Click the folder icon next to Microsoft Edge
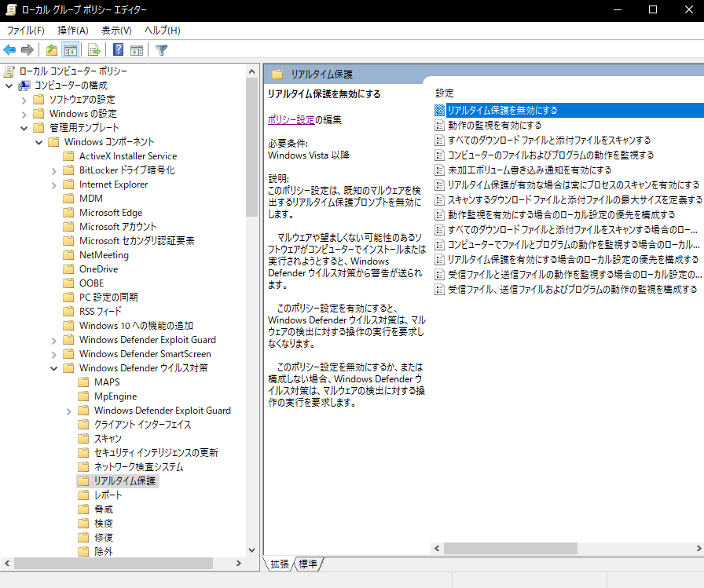This screenshot has height=588, width=704. click(x=68, y=213)
